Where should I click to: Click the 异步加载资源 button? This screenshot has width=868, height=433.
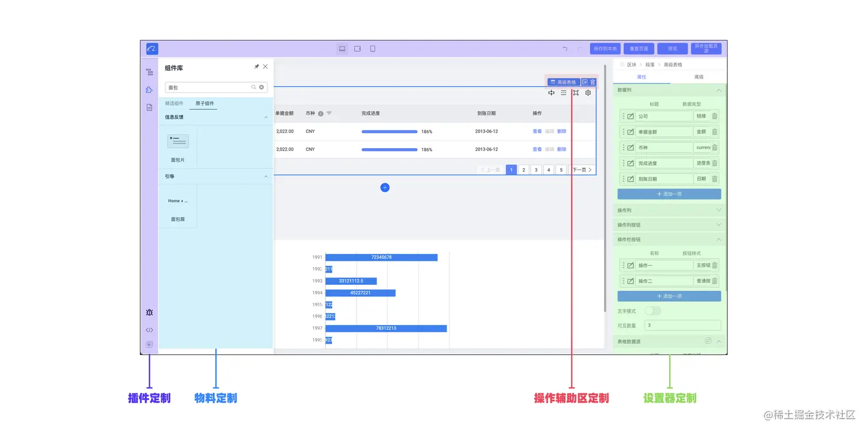point(706,49)
